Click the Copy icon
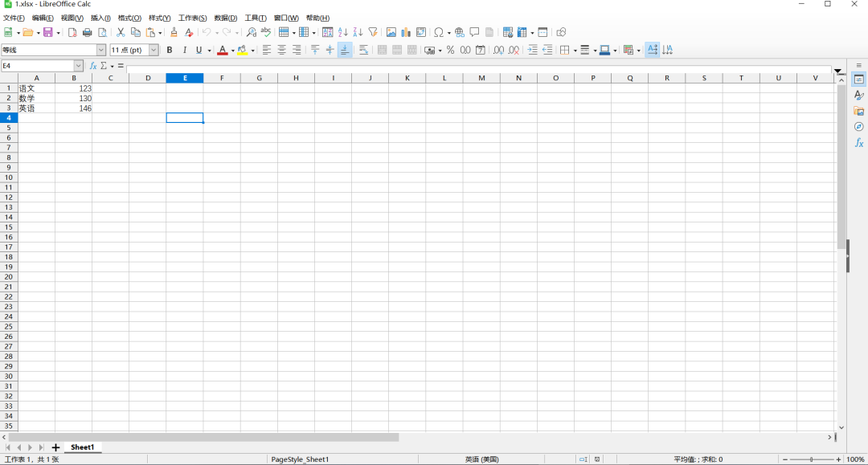Viewport: 868px width, 465px height. (136, 33)
